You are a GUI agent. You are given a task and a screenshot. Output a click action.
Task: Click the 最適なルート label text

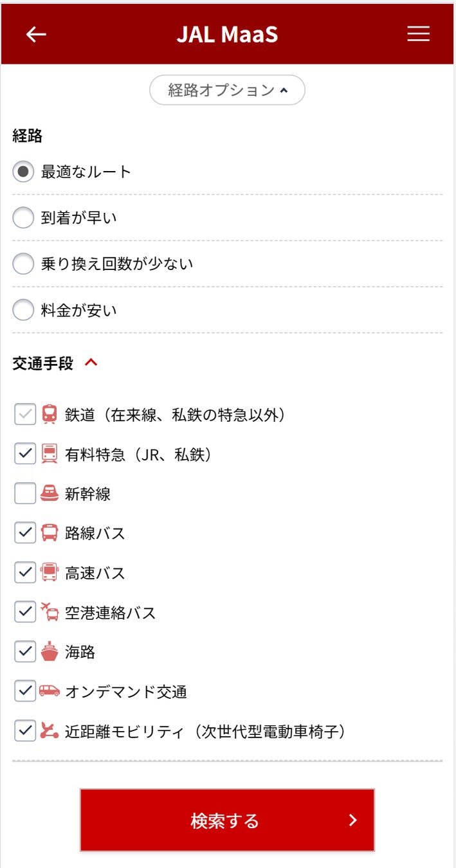(86, 172)
